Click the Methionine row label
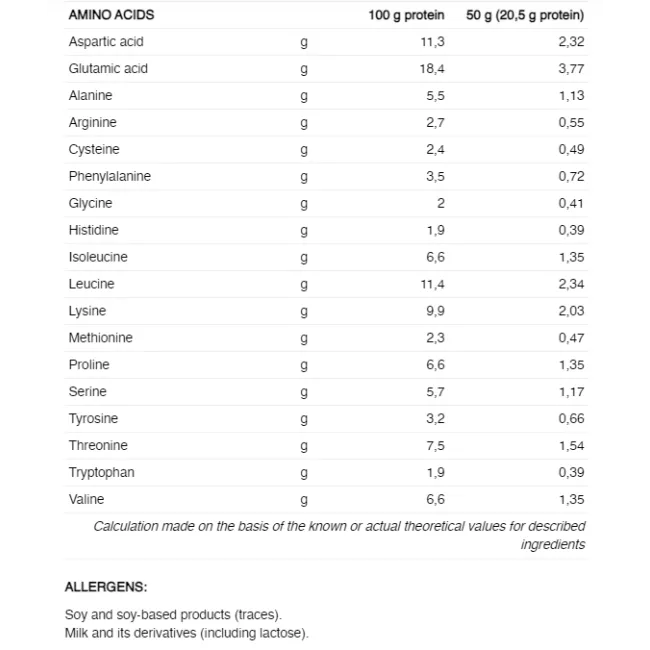The image size is (650, 650). pos(100,338)
